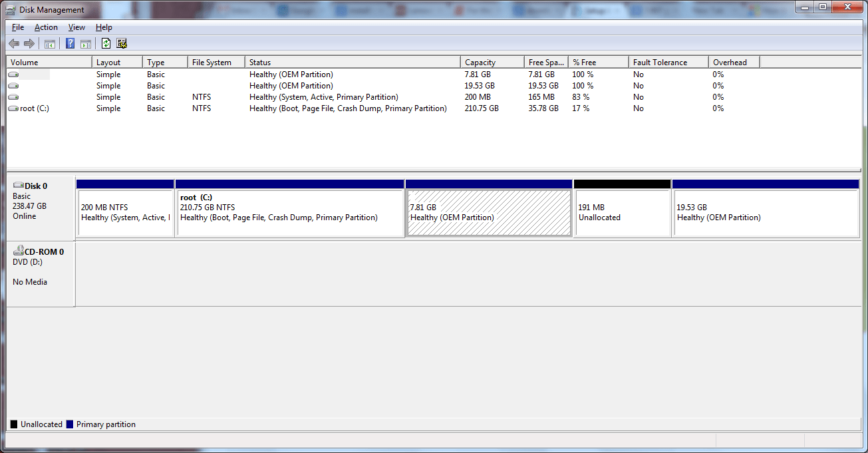The width and height of the screenshot is (868, 453).
Task: Toggle Show/Hide Action Pane
Action: coord(86,43)
